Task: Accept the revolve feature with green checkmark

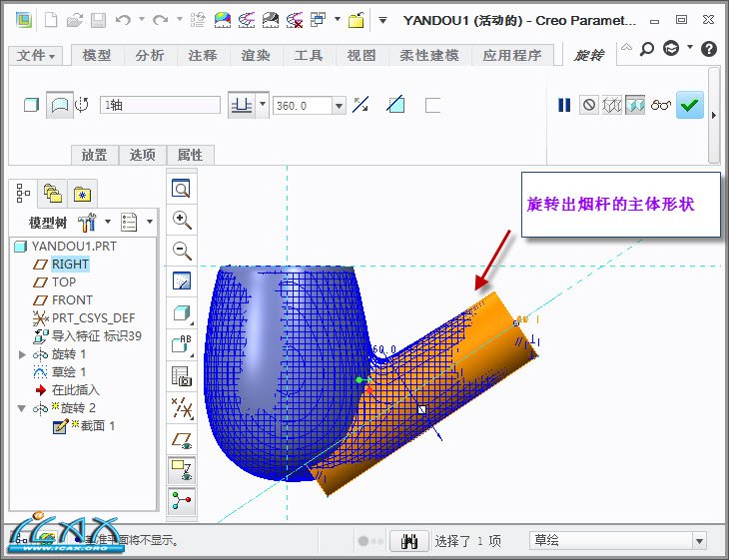Action: (689, 105)
